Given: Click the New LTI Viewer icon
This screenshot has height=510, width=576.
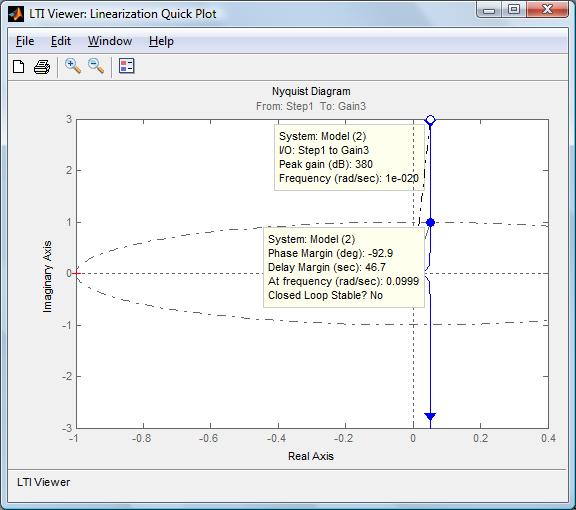Looking at the screenshot, I should coord(18,67).
